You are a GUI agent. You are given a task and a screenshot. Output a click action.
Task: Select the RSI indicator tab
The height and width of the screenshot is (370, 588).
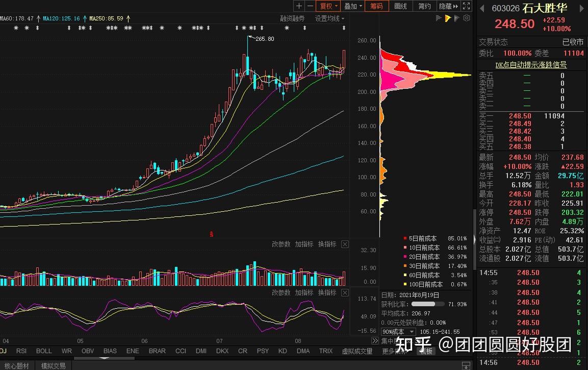[21, 351]
